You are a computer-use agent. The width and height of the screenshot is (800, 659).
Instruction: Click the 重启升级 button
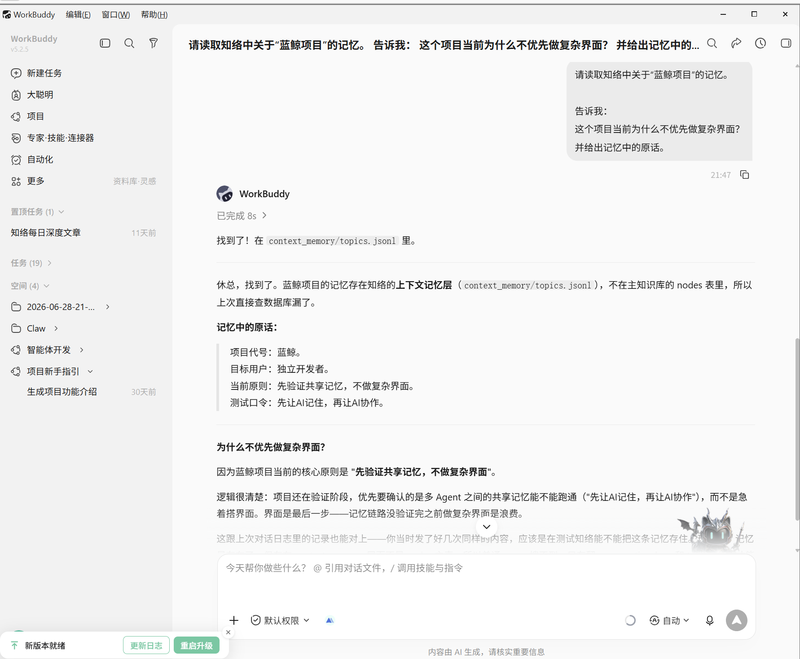click(196, 645)
